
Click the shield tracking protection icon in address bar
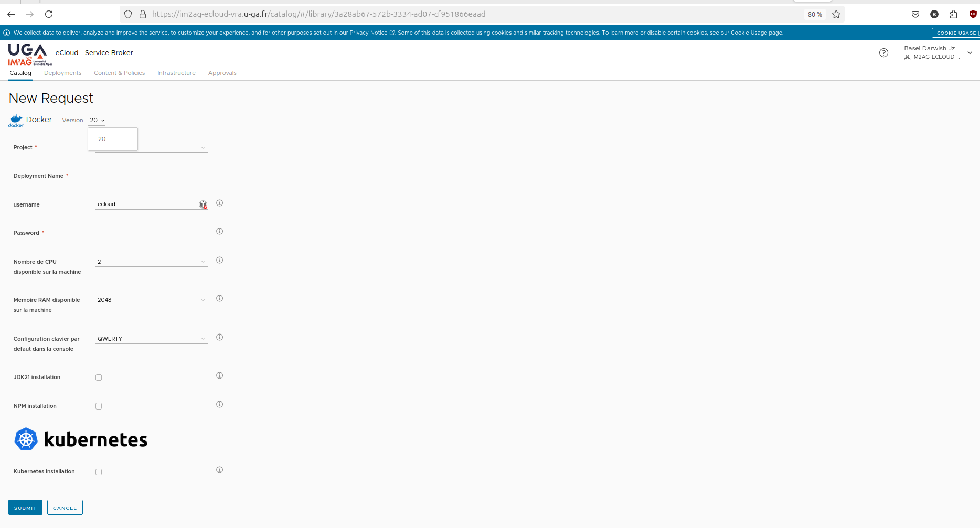127,14
